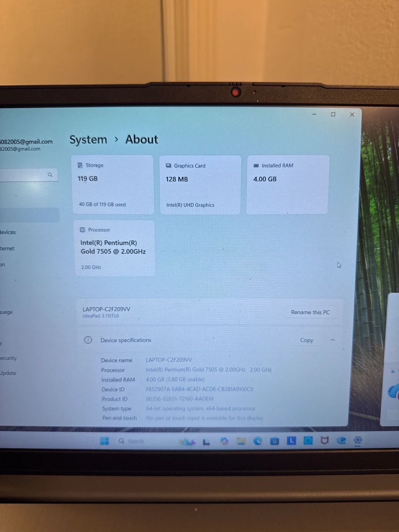Maximize the Settings window
This screenshot has height=532, width=399.
click(333, 115)
